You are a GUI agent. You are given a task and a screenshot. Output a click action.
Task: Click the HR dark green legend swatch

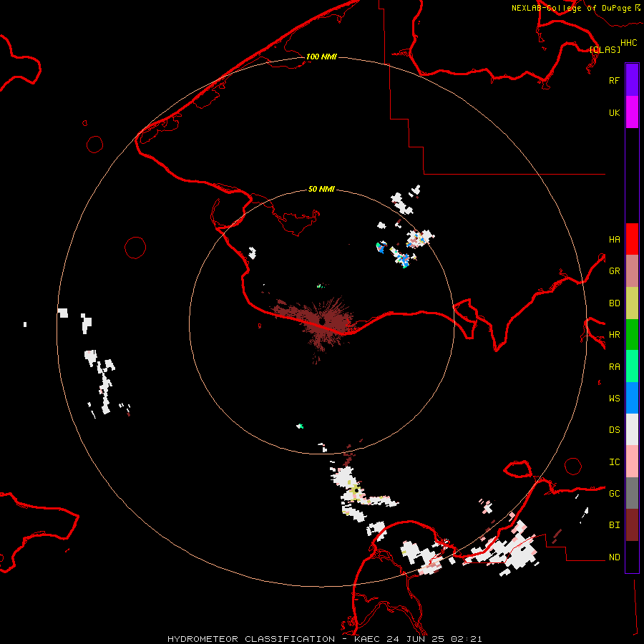(632, 335)
